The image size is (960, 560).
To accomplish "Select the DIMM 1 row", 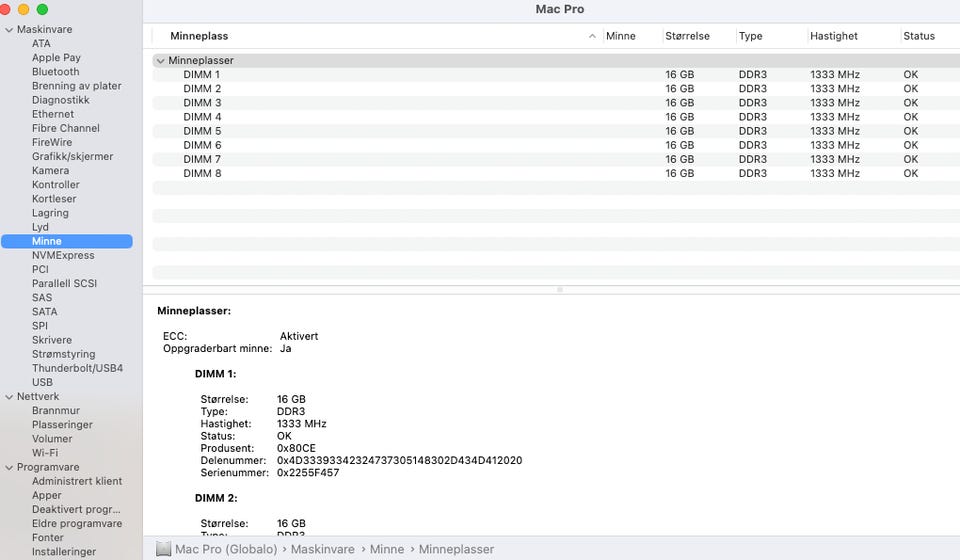I will (x=556, y=75).
